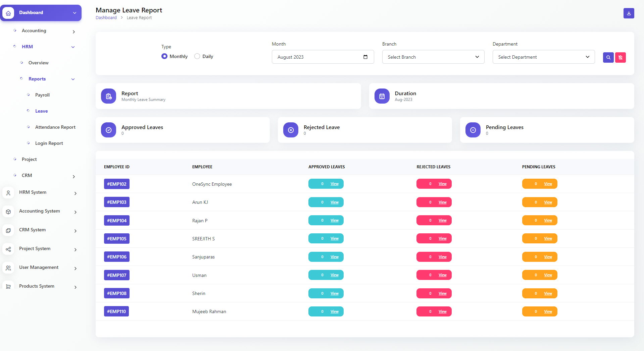644x351 pixels.
Task: Click the CRM System sidebar icon
Action: click(x=8, y=230)
